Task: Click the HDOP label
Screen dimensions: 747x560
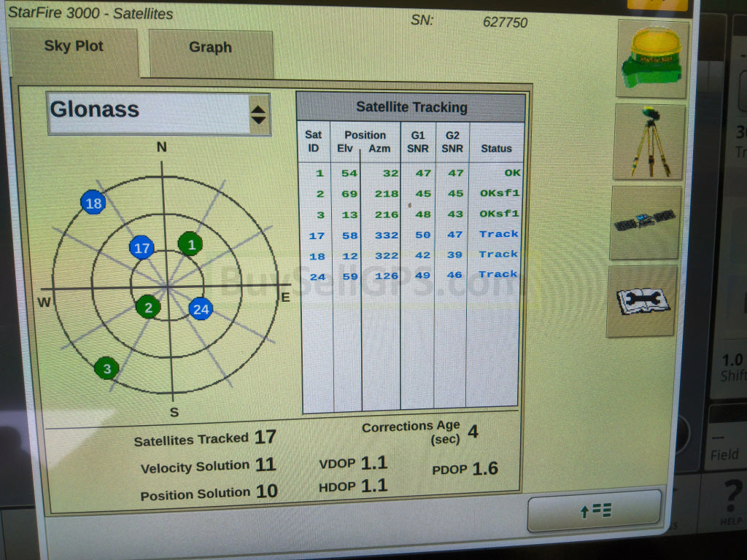Action: [x=337, y=486]
